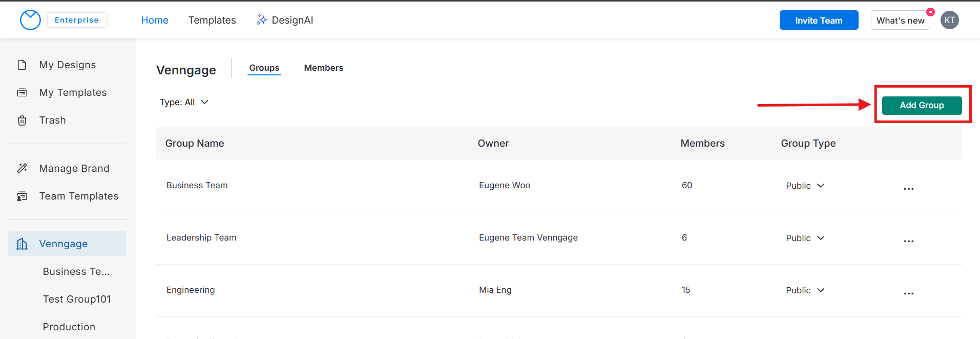Click the Add Group button
The width and height of the screenshot is (980, 339).
coord(922,105)
